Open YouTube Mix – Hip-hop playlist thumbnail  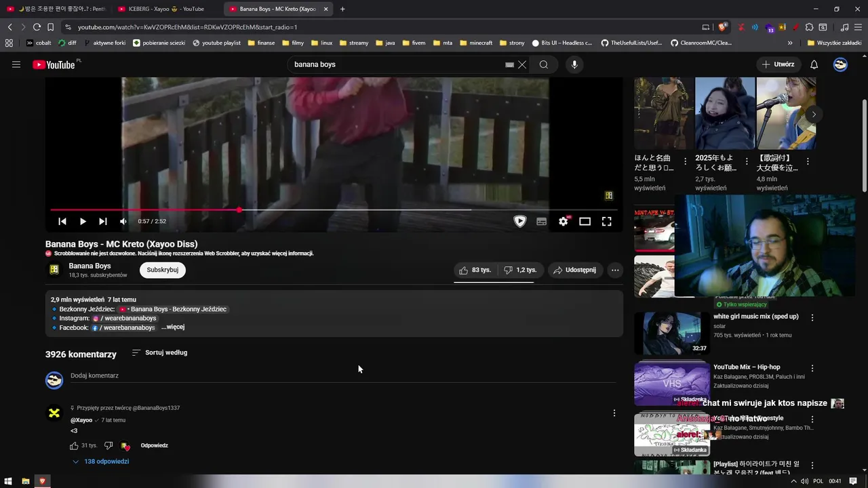click(x=671, y=383)
